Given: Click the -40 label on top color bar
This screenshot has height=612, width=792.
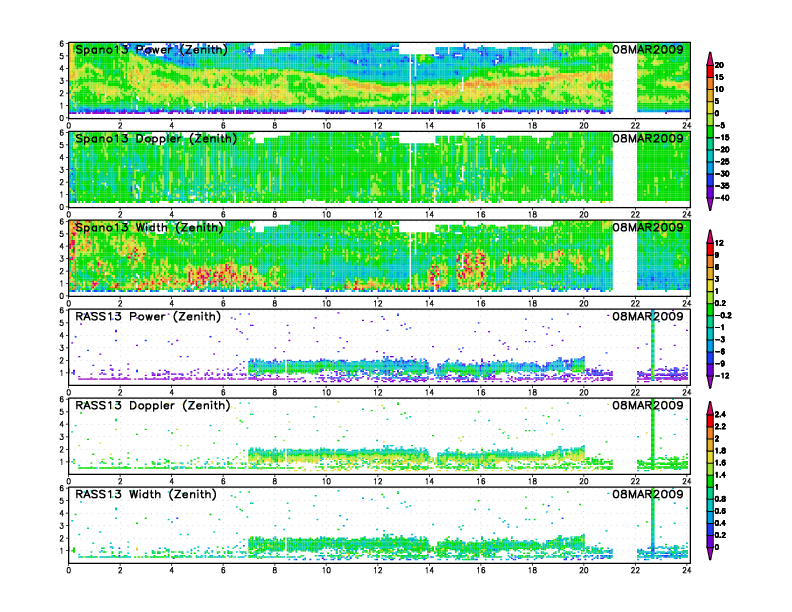Looking at the screenshot, I should pos(722,198).
